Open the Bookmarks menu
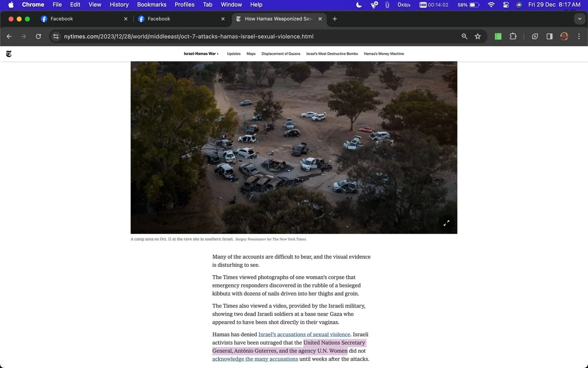Image resolution: width=588 pixels, height=368 pixels. [x=152, y=5]
